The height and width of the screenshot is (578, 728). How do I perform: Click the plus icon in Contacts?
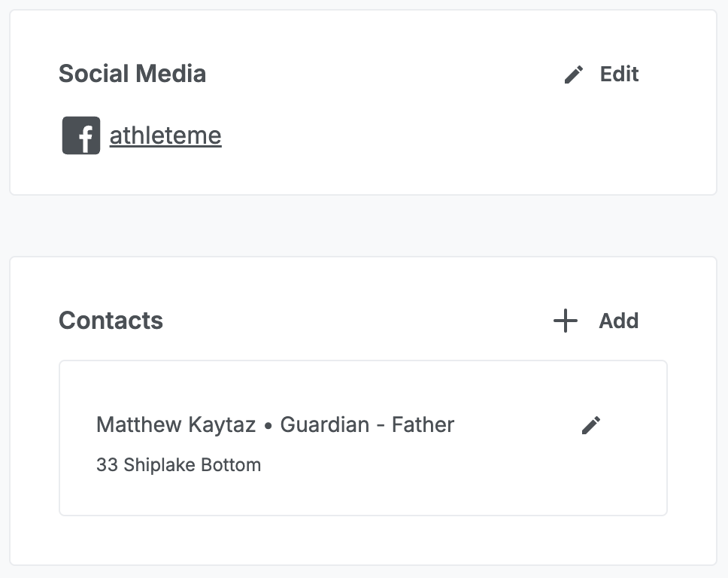pos(566,321)
